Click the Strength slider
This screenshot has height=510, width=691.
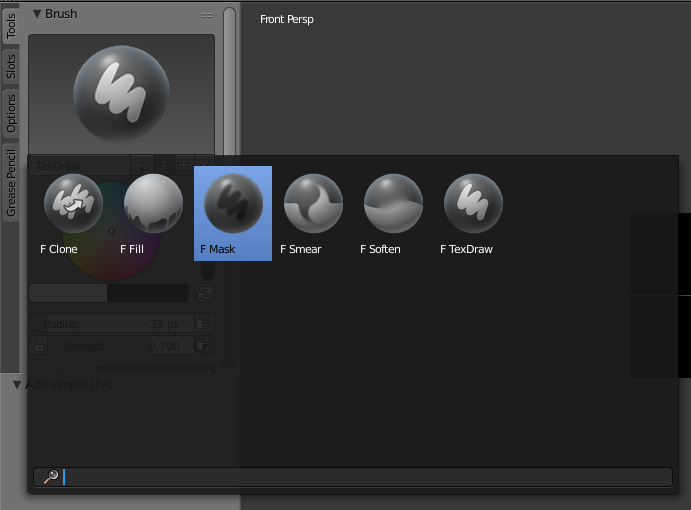tap(120, 346)
